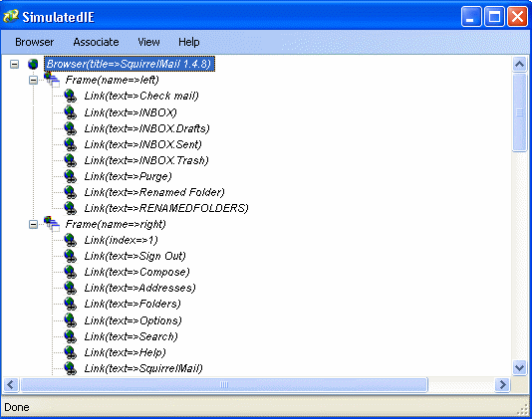The image size is (532, 419).
Task: Open the View menu
Action: point(148,42)
